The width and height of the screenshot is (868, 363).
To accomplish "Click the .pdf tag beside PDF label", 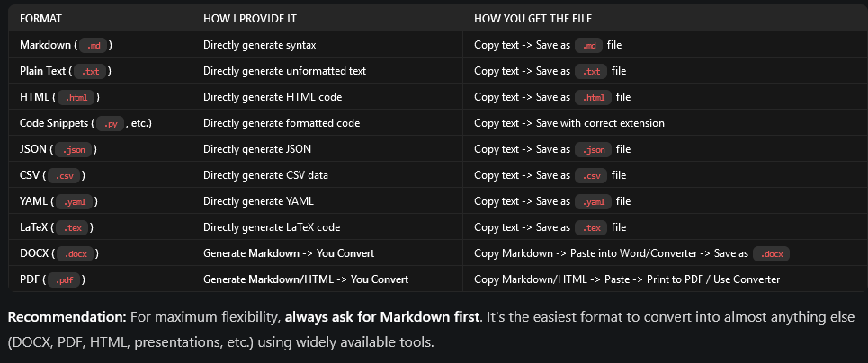I will [x=64, y=280].
